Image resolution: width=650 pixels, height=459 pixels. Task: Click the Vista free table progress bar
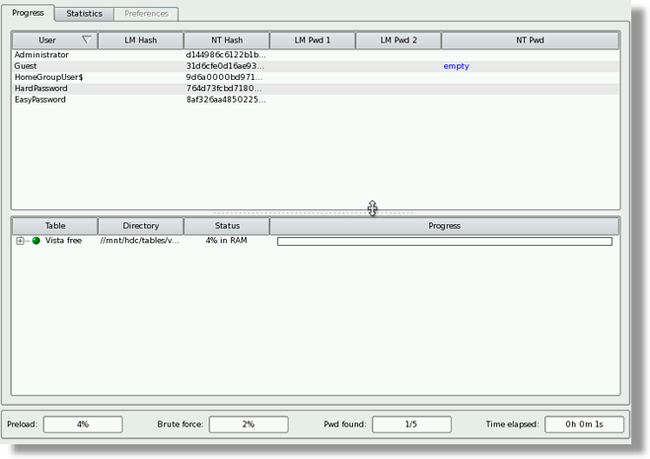[444, 241]
